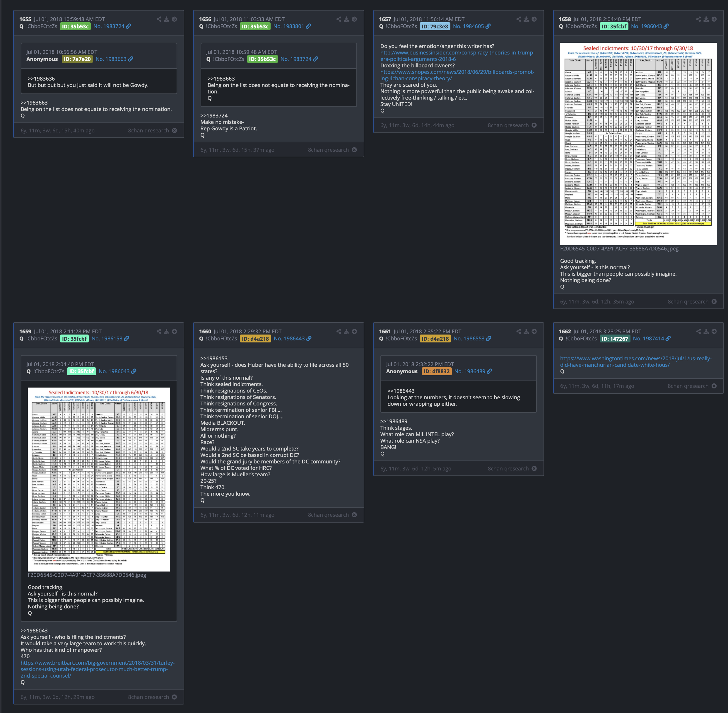This screenshot has height=713, width=728.
Task: Enlarge sealed indictments image in post 1659 quote
Action: tap(99, 480)
